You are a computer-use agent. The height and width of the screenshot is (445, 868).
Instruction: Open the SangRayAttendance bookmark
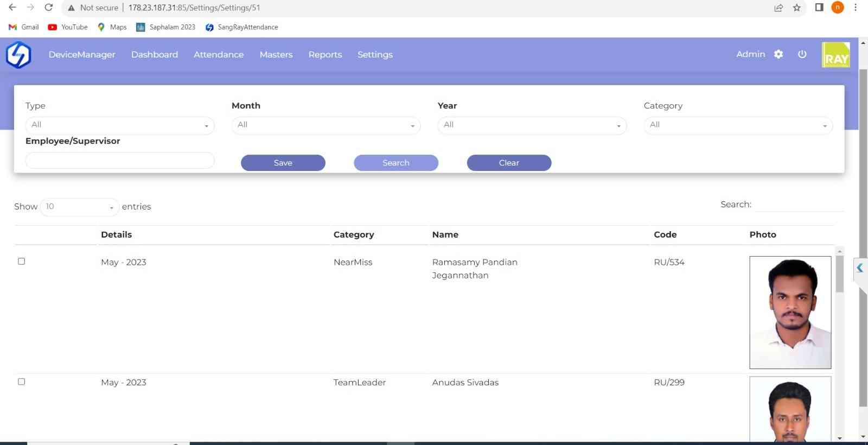242,27
